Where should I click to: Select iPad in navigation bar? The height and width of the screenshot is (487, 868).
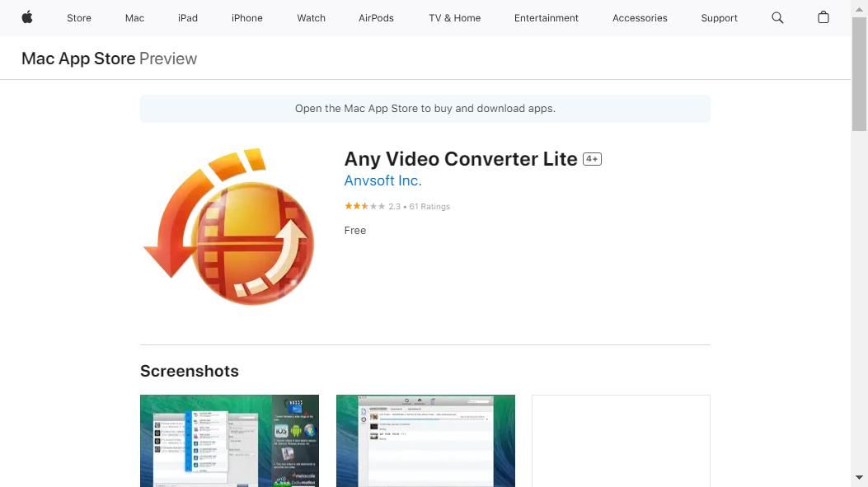[x=188, y=18]
